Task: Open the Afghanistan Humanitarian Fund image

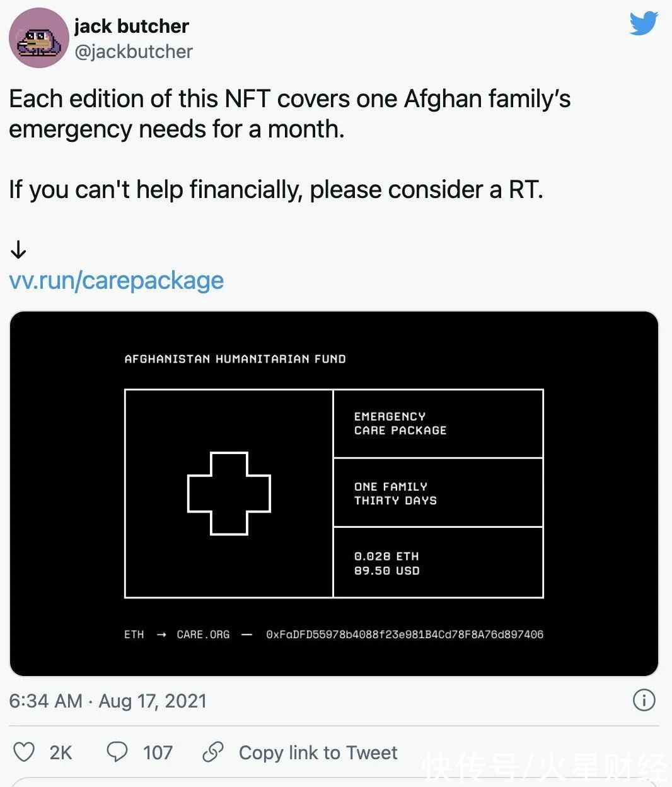Action: pos(334,494)
